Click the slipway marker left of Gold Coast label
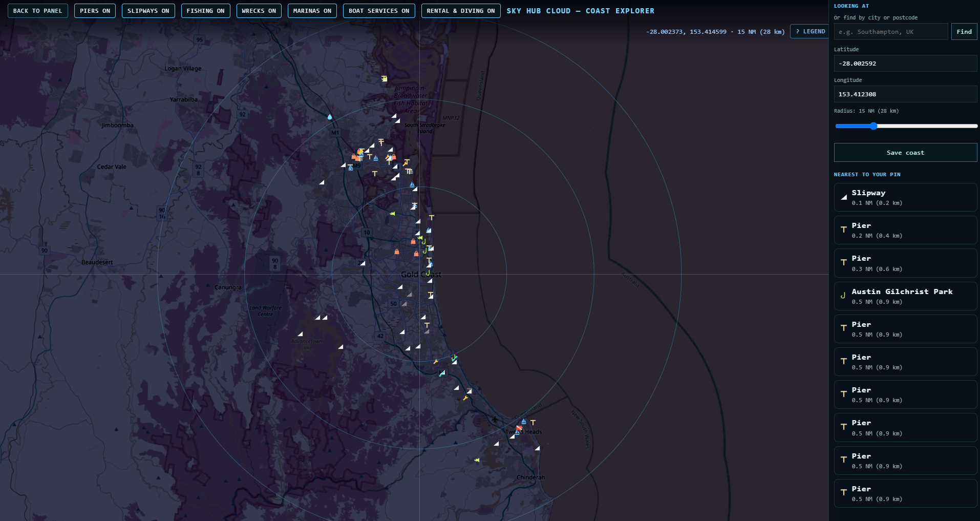 point(362,263)
